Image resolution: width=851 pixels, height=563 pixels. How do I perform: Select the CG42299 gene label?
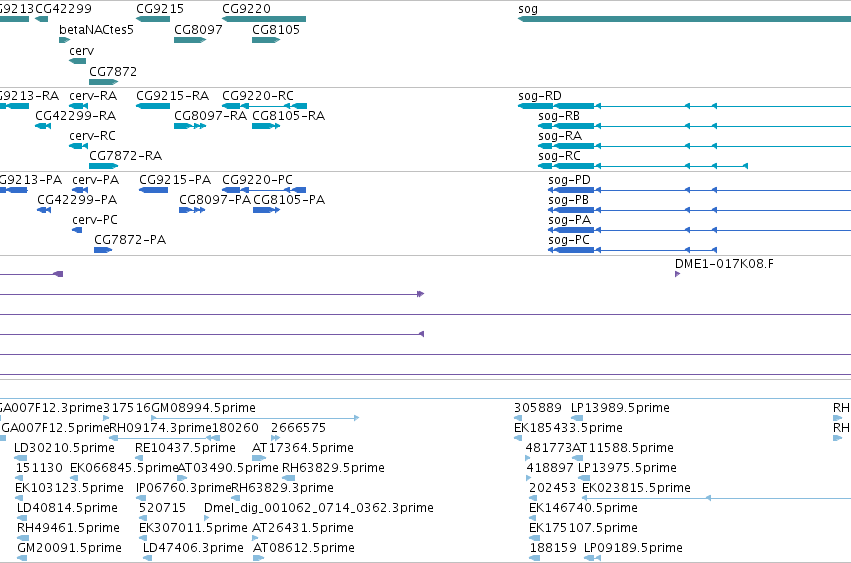(x=63, y=9)
